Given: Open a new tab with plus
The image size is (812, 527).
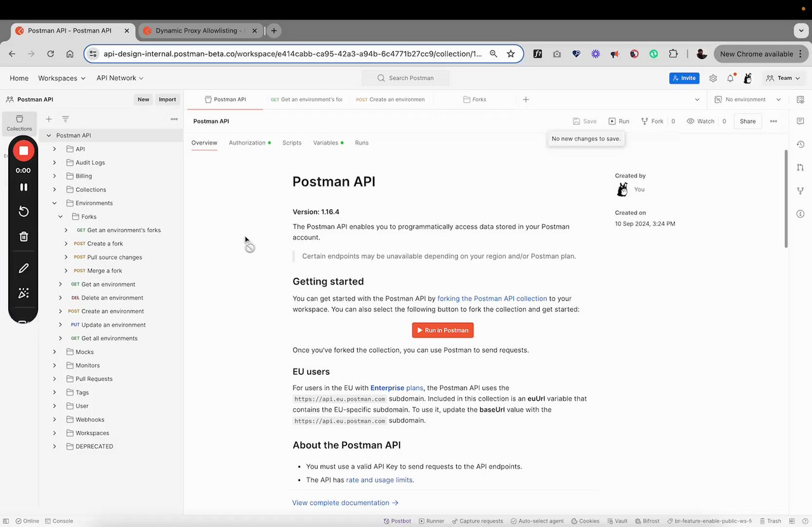Looking at the screenshot, I should pos(526,100).
